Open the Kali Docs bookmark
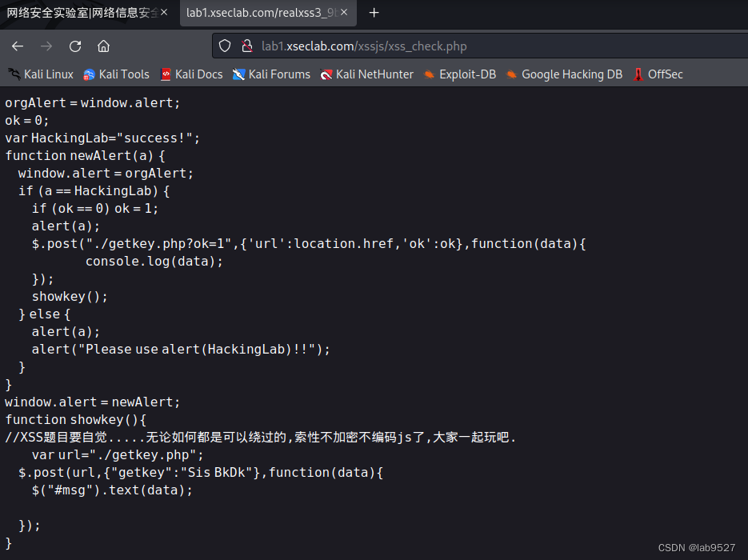Image resolution: width=748 pixels, height=560 pixels. (x=191, y=74)
